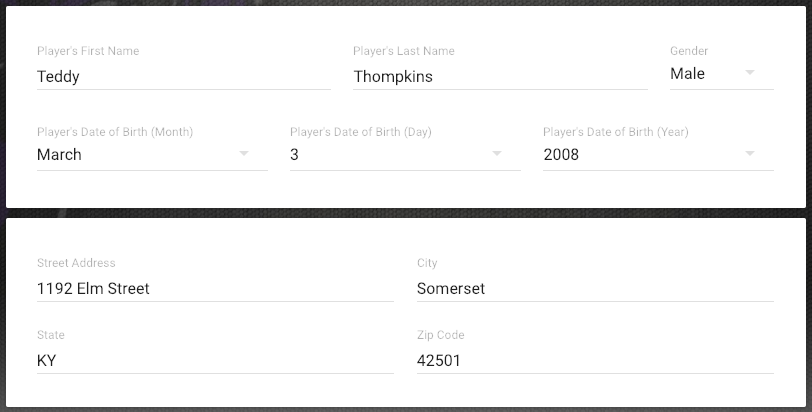The width and height of the screenshot is (812, 412).
Task: Click the "Player's Last Name" label
Action: (x=404, y=51)
